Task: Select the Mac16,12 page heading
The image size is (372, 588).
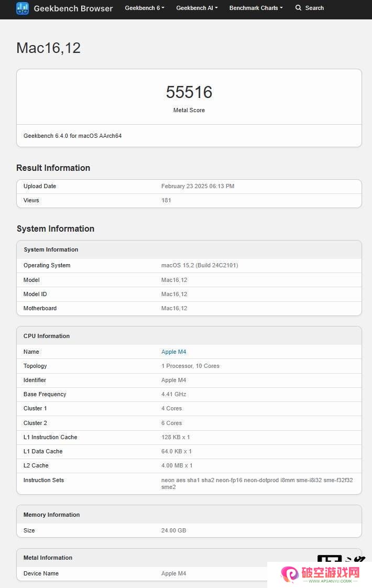Action: (x=48, y=48)
